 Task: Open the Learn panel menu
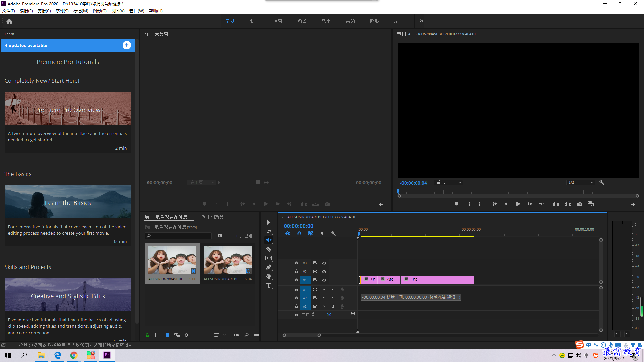tap(19, 34)
